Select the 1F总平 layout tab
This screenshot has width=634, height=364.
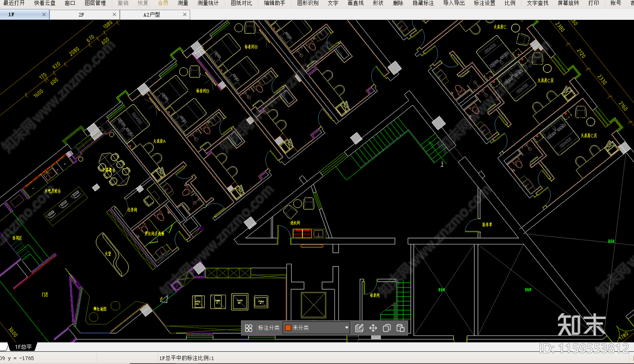pos(23,347)
